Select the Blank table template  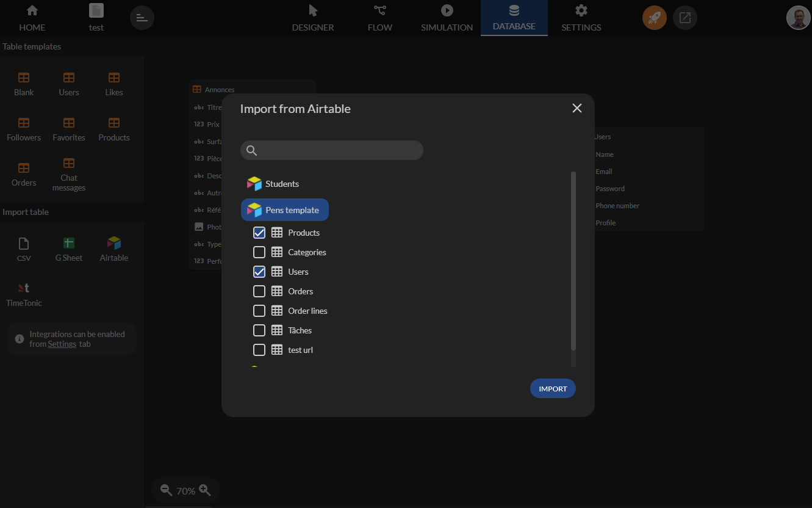[24, 84]
